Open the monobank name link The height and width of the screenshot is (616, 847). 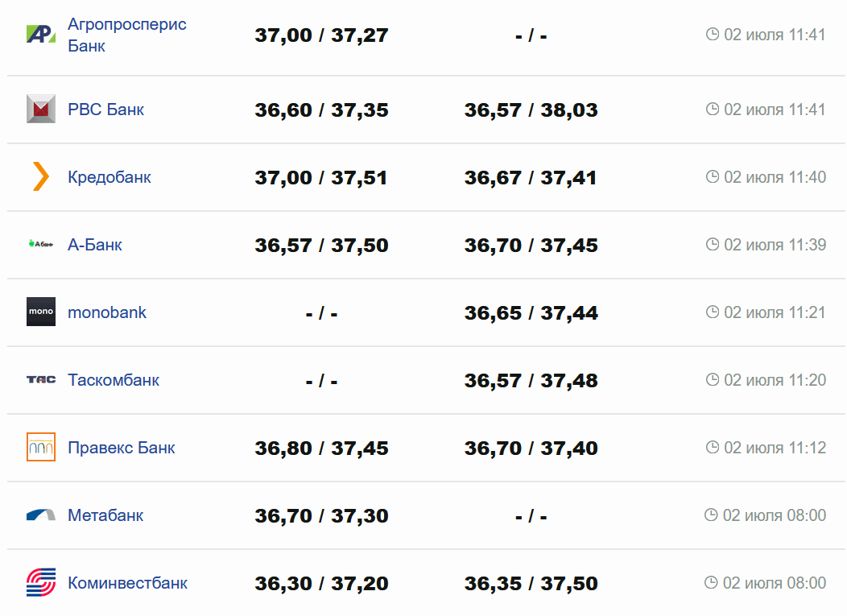tap(107, 312)
